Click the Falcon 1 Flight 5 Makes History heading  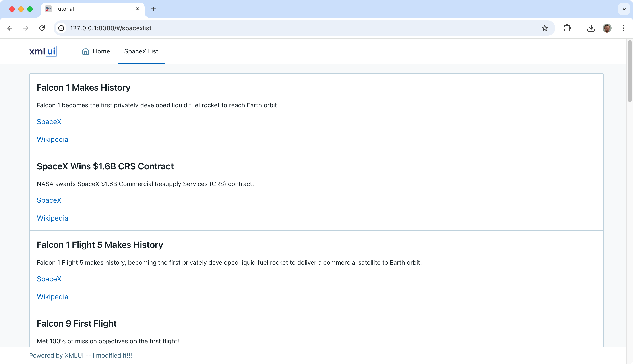(100, 245)
